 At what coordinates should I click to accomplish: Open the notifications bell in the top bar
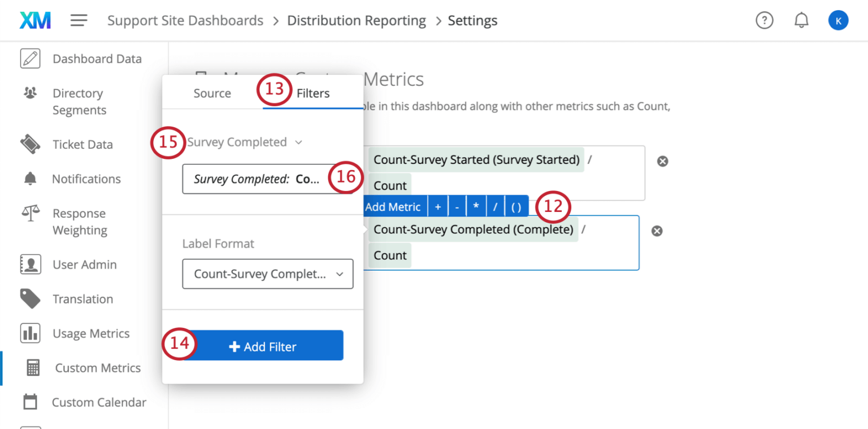tap(801, 20)
